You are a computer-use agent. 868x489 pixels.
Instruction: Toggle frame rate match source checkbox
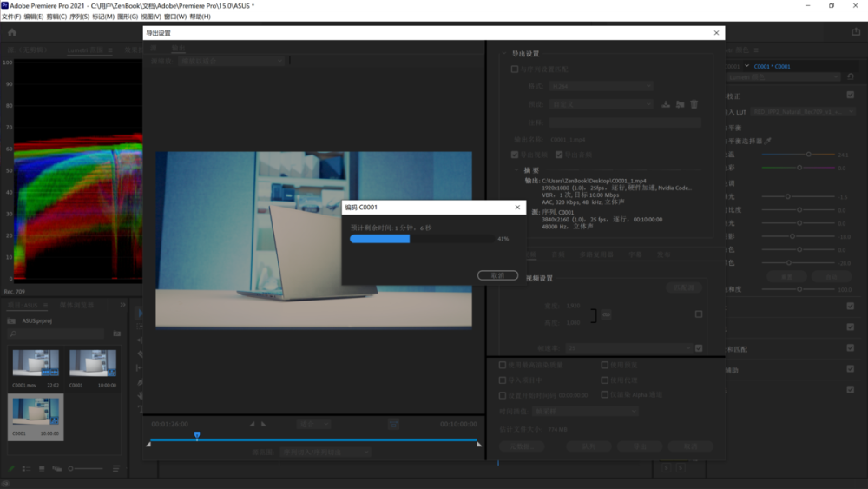(x=699, y=348)
